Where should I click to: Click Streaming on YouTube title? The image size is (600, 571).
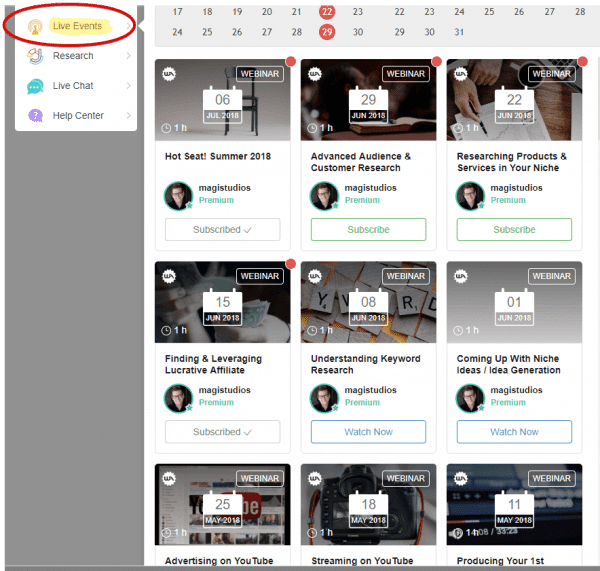[362, 561]
